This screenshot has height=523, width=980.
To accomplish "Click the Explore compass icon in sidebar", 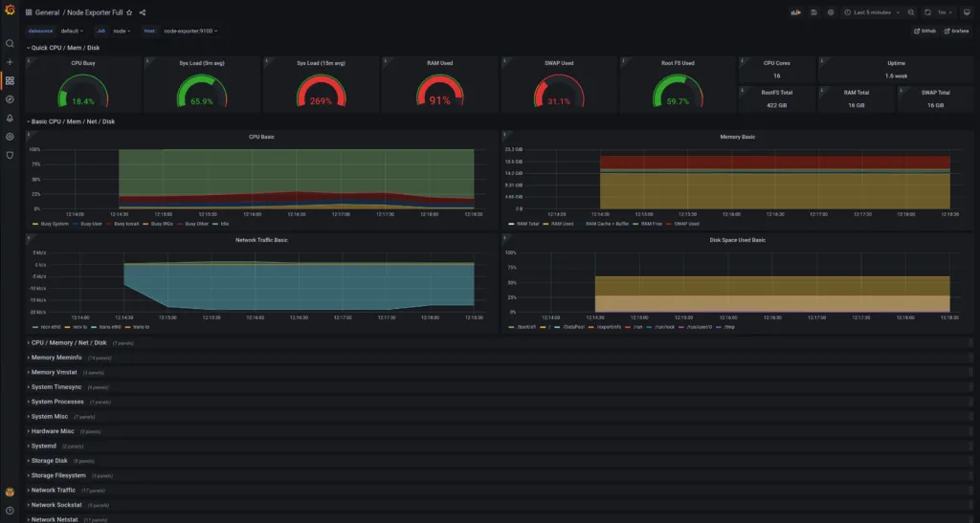I will point(10,98).
